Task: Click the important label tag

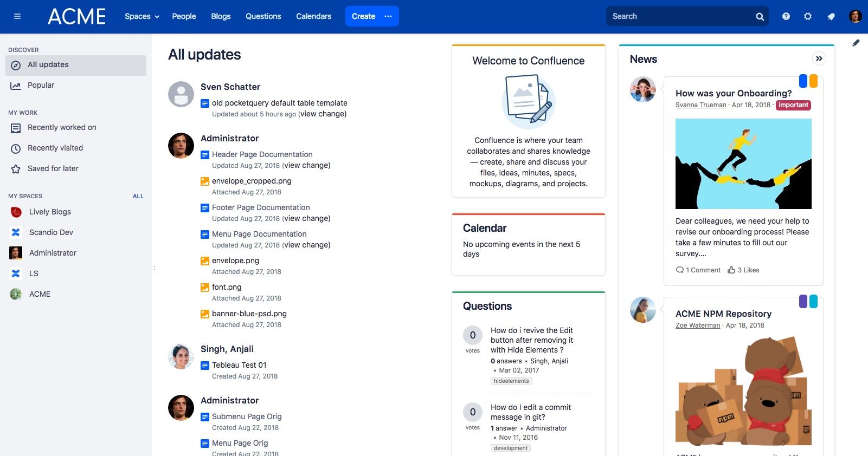Action: pyautogui.click(x=793, y=105)
